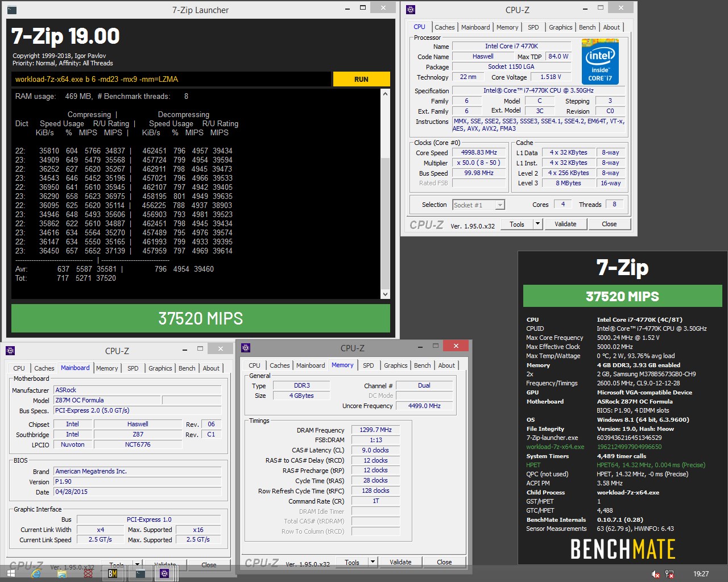Select CPU tab in the Memory CPU-Z window

tap(254, 365)
